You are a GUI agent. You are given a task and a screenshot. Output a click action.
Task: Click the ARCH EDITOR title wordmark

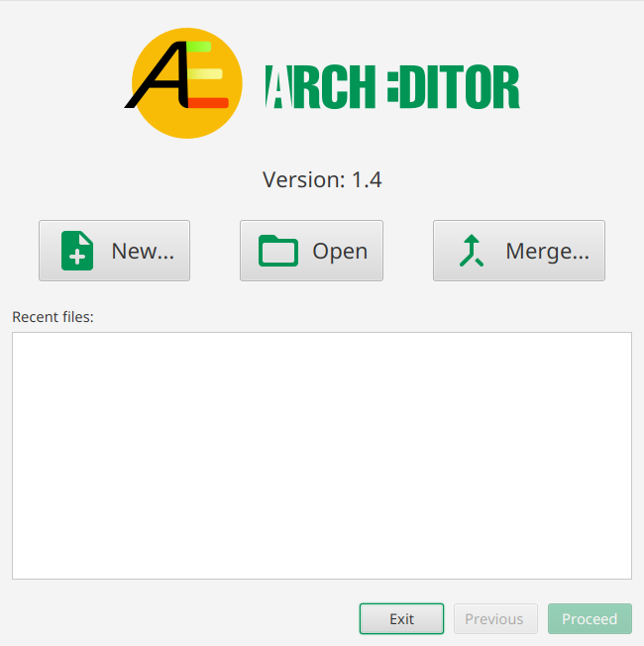click(x=392, y=86)
